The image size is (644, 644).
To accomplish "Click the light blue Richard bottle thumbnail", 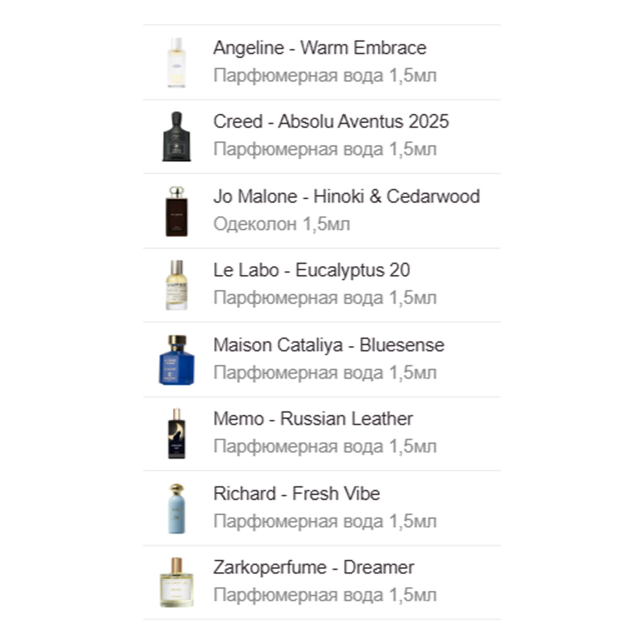I will coord(177,508).
